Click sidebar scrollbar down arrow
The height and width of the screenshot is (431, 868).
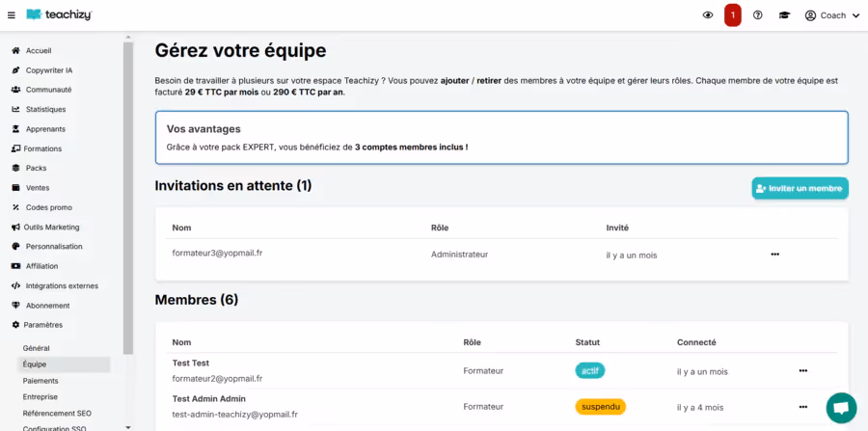pos(128,427)
